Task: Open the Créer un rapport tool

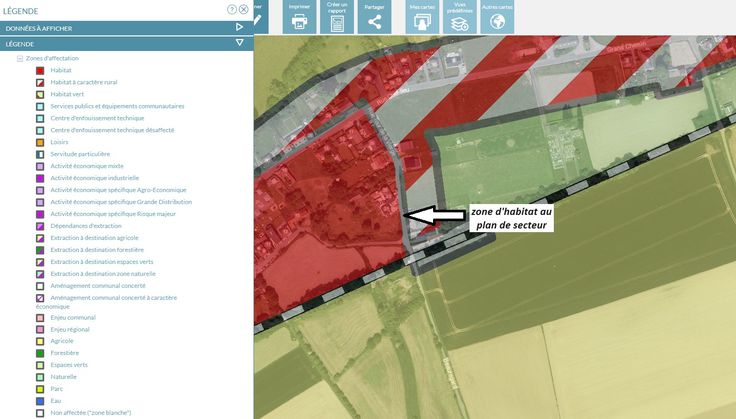Action: pyautogui.click(x=337, y=20)
